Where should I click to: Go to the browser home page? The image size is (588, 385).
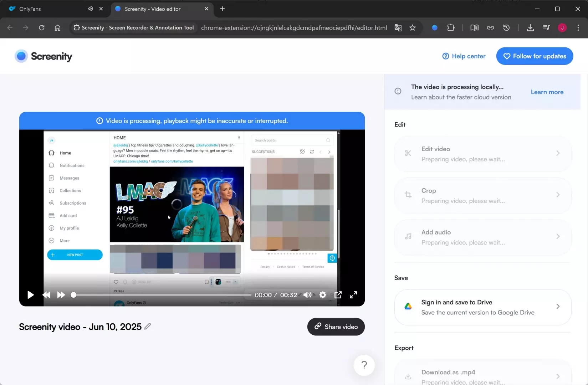click(57, 27)
